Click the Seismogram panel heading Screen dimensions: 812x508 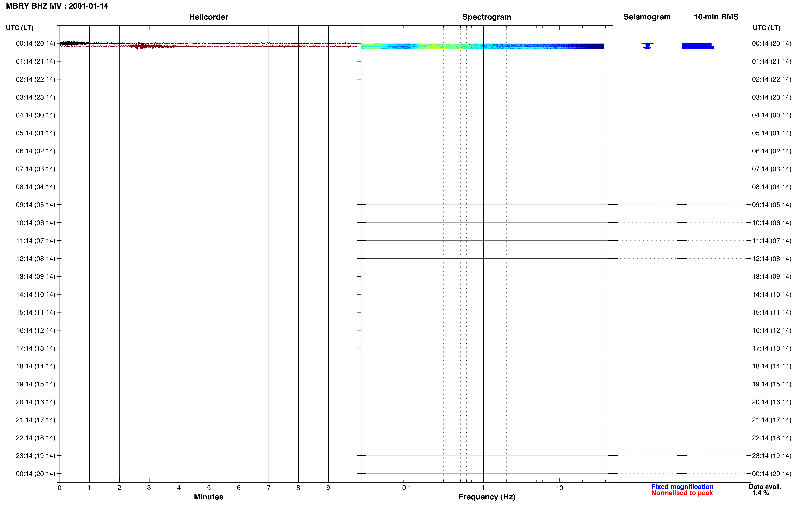pyautogui.click(x=647, y=17)
